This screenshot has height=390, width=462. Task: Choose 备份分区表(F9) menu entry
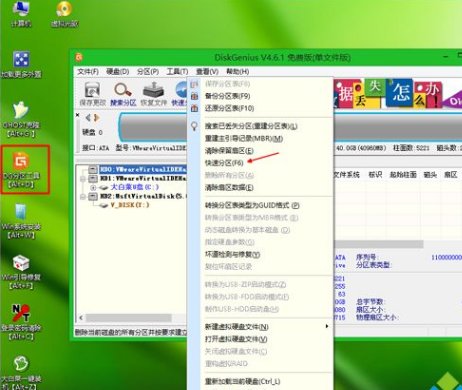pyautogui.click(x=228, y=96)
